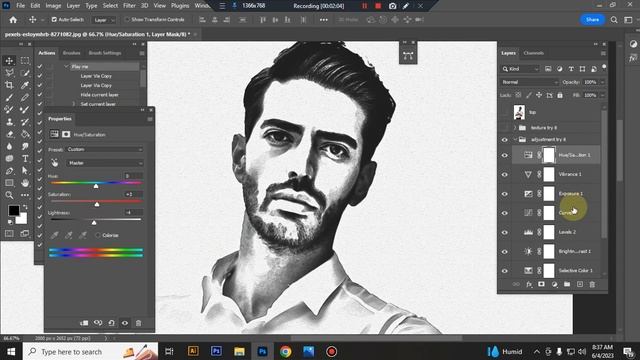Click the Share button

tap(592, 20)
